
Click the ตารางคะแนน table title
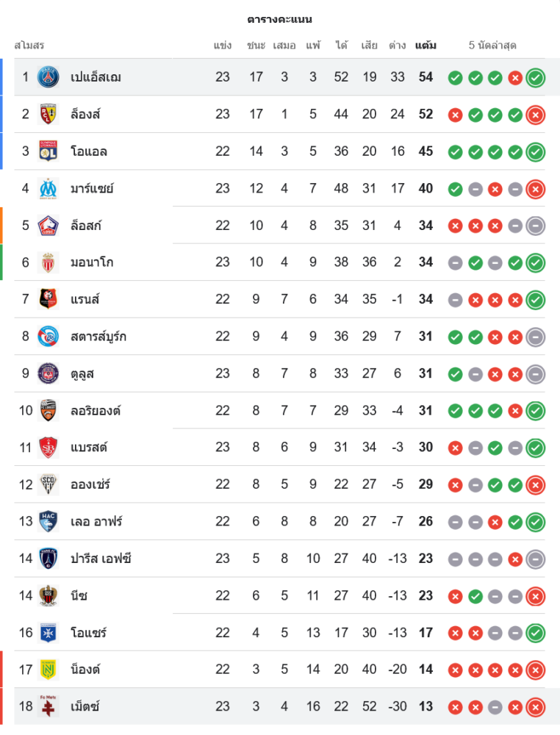280,19
